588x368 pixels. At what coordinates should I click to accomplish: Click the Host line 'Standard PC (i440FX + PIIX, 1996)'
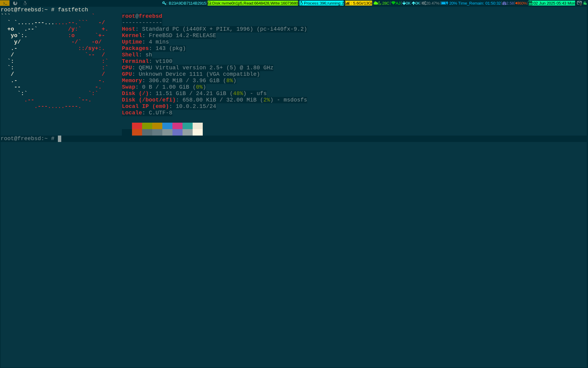click(198, 29)
